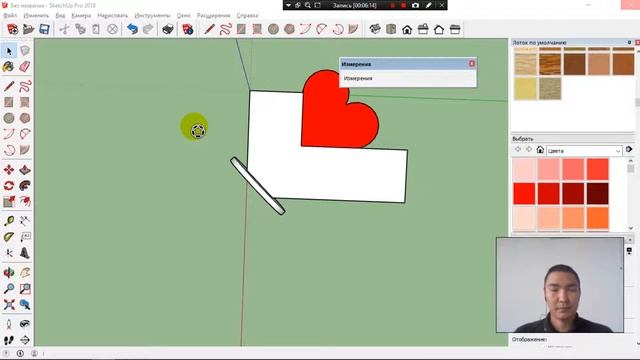
Task: Open the Камера menu
Action: [81, 16]
